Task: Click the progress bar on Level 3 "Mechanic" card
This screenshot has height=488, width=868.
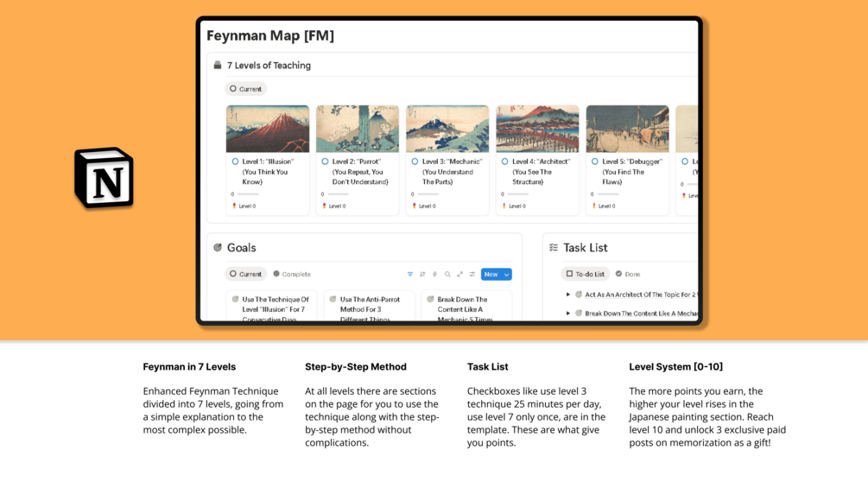Action: point(428,194)
